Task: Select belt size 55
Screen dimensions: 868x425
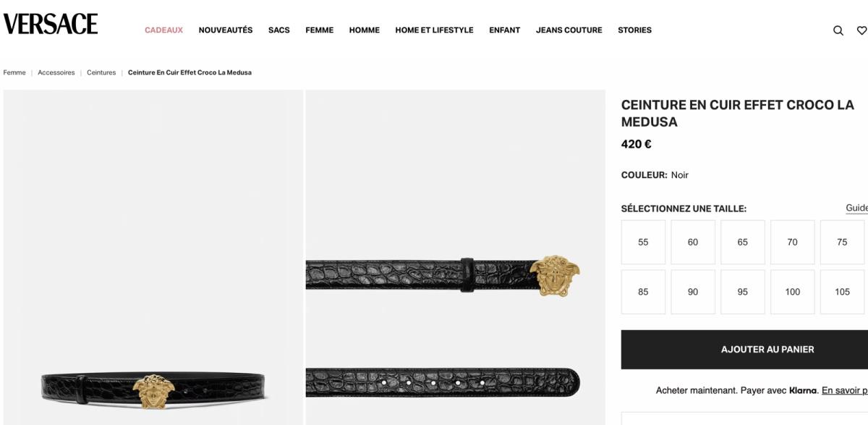Action: 643,242
